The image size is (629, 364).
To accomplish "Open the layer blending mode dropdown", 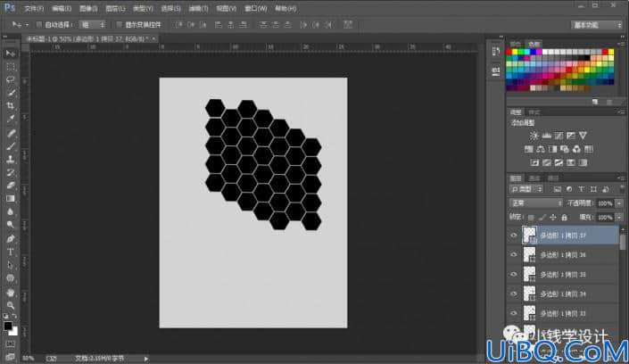I will 536,203.
